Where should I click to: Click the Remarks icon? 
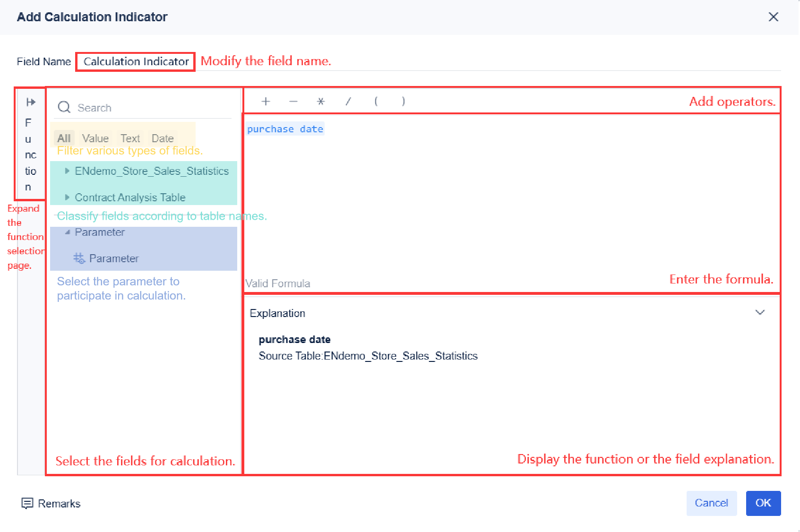tap(28, 503)
